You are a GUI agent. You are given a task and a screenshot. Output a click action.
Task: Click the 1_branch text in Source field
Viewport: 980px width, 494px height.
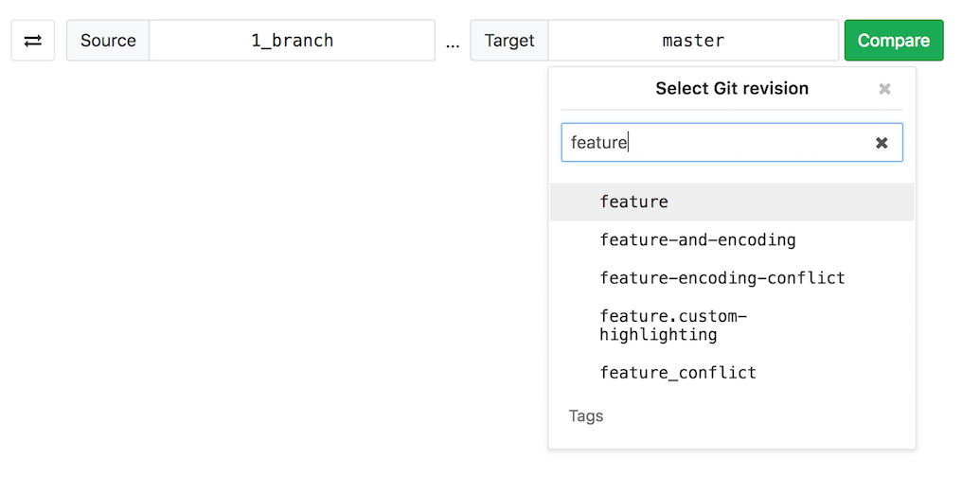click(x=292, y=41)
